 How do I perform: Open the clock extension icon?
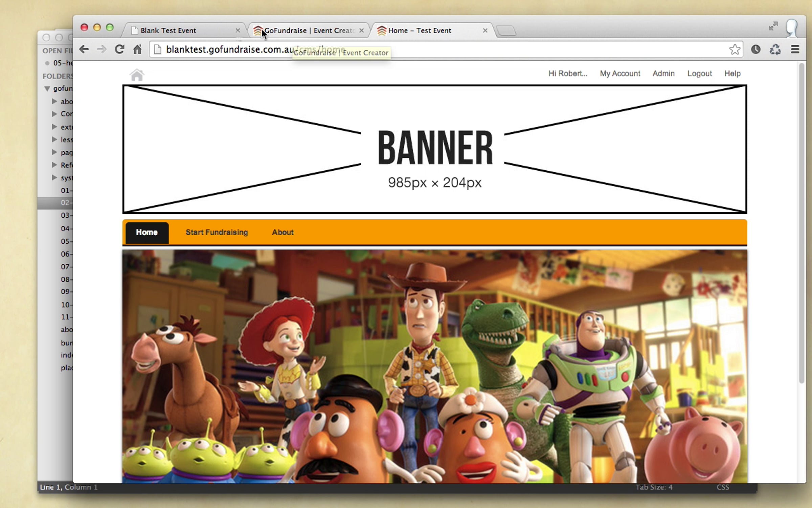click(755, 49)
